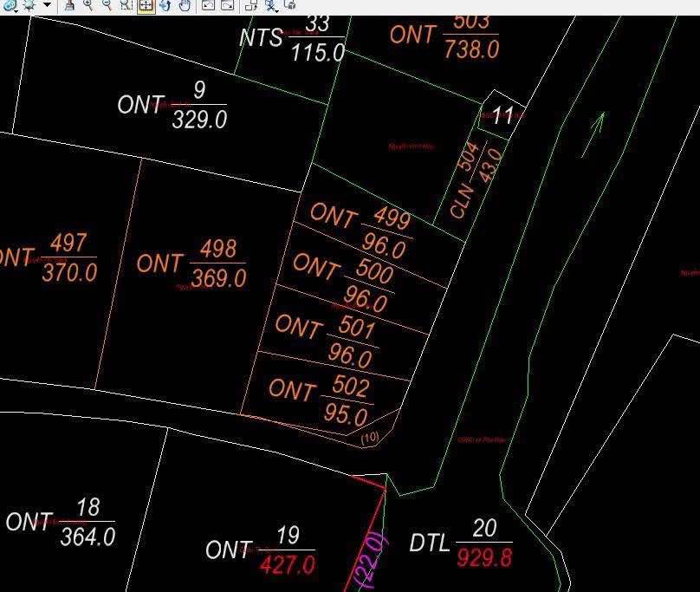Click the 3D cube view icon
This screenshot has width=700, height=592.
click(290, 6)
